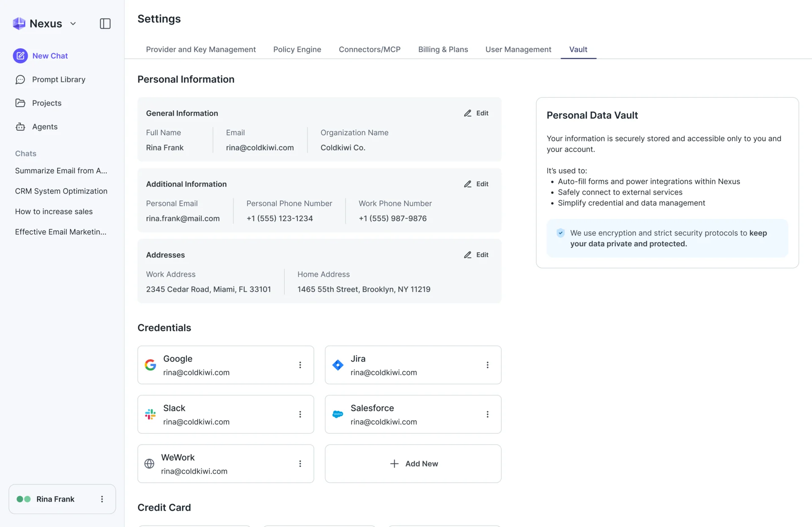Edit the Addresses section

coord(476,255)
